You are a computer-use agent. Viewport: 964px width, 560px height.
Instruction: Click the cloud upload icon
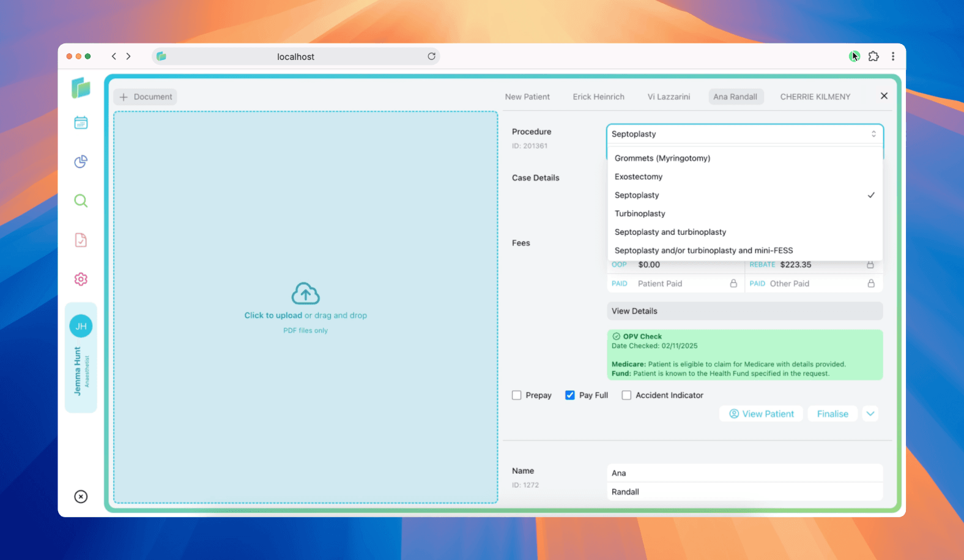(x=305, y=294)
